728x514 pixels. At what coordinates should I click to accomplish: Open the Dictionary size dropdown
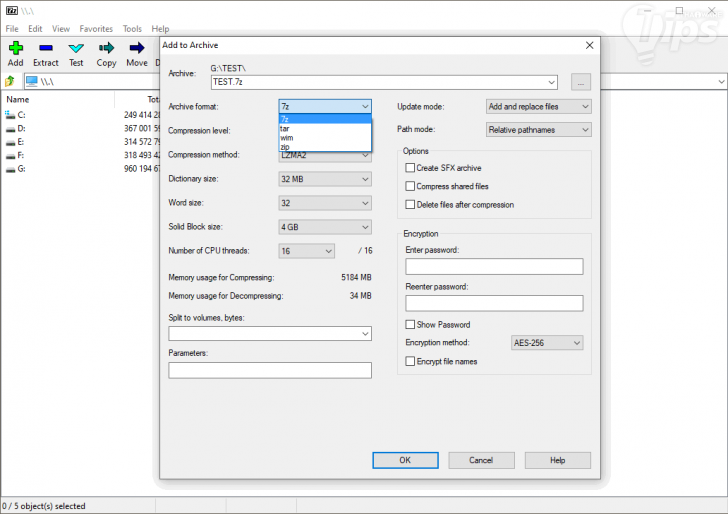(325, 179)
